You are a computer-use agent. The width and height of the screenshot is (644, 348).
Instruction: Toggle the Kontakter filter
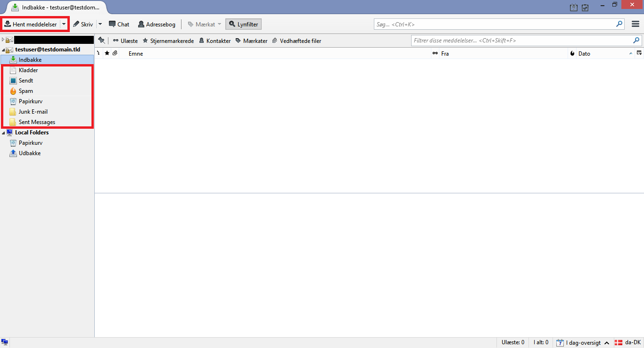pos(215,41)
